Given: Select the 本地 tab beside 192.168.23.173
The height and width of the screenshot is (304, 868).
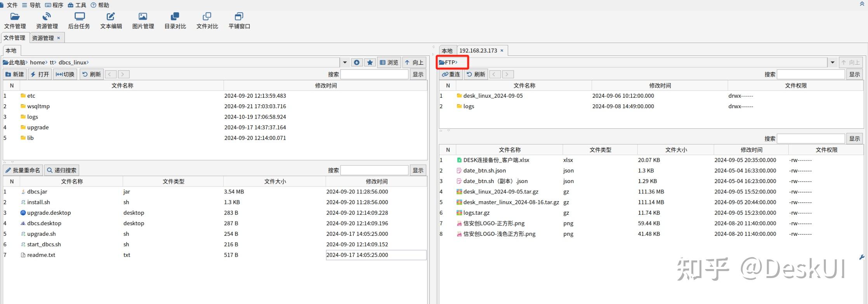Looking at the screenshot, I should coord(447,51).
